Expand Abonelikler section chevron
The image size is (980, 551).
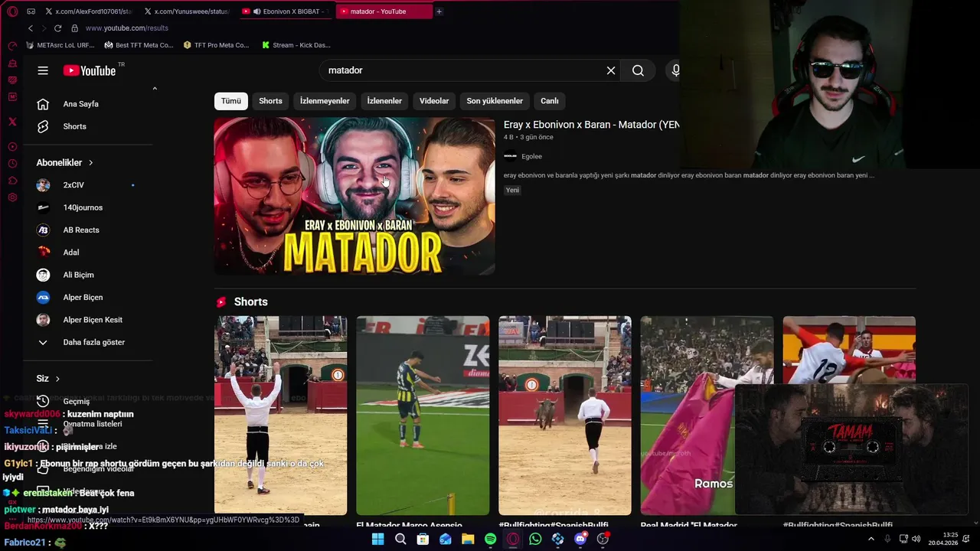click(x=90, y=163)
